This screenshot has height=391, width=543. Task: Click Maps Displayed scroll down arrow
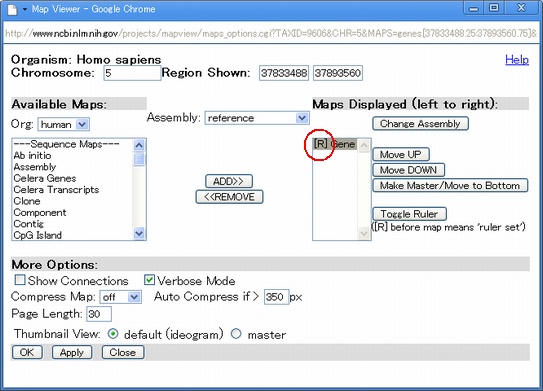364,233
